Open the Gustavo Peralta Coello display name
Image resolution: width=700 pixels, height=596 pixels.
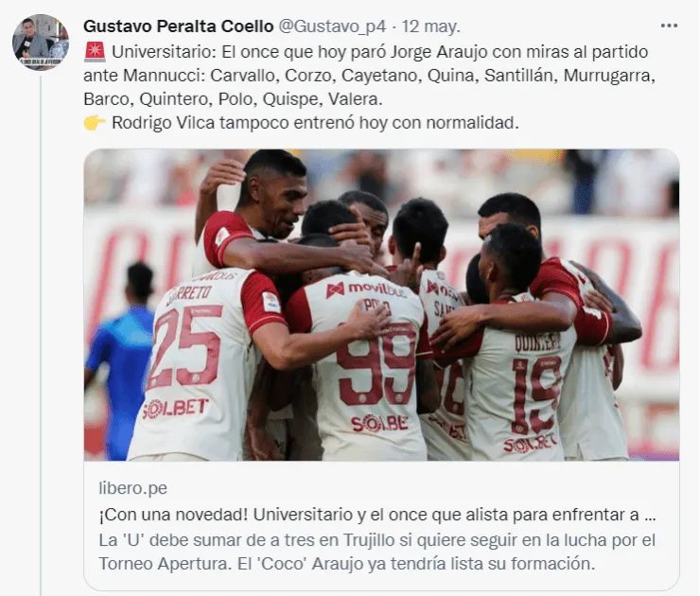178,26
